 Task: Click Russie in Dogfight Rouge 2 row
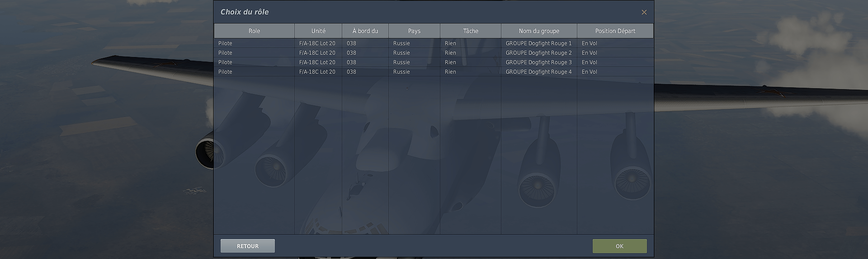coord(401,53)
